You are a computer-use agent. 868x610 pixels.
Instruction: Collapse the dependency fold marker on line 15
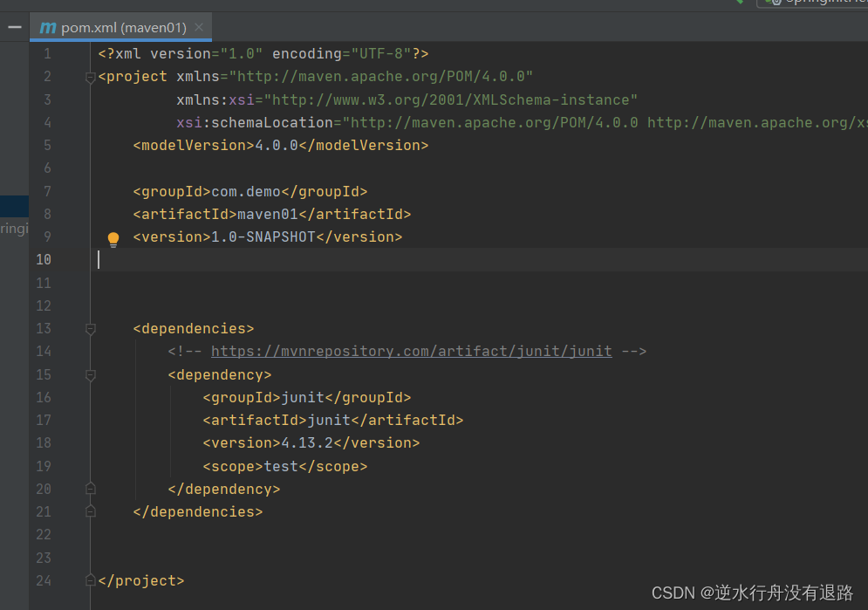[91, 375]
